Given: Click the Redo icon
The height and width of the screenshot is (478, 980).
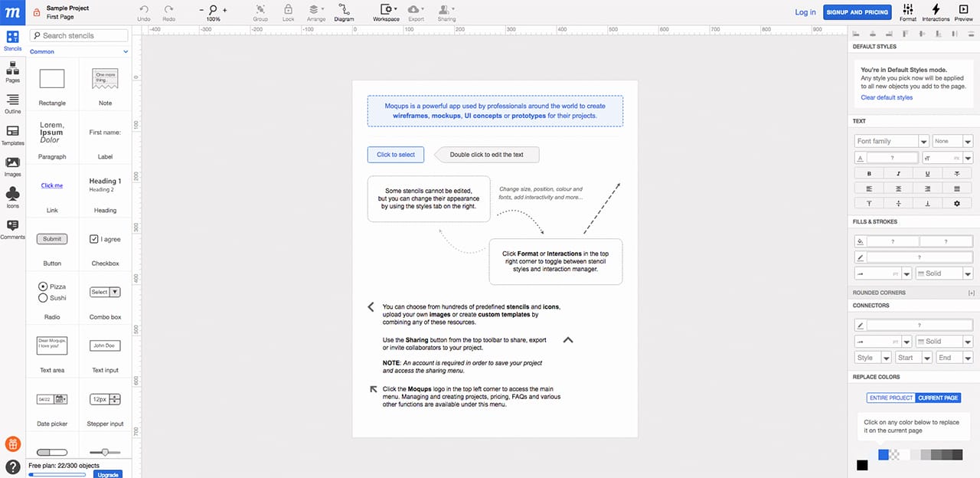Looking at the screenshot, I should pyautogui.click(x=169, y=9).
